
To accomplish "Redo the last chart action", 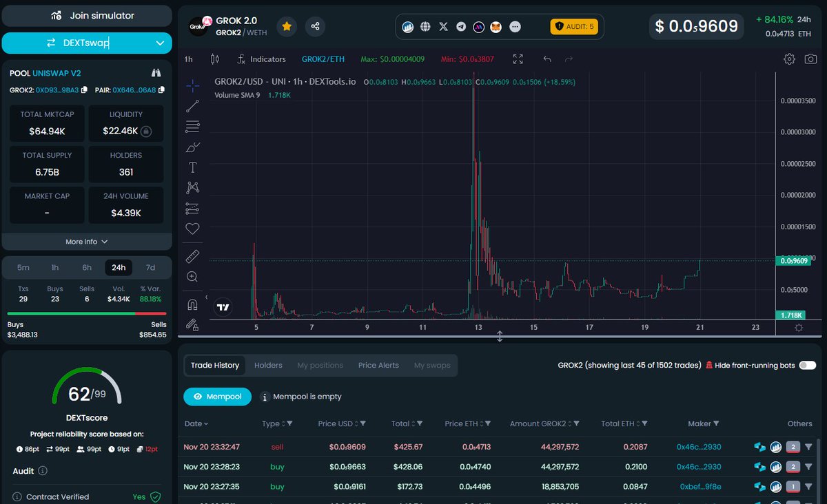I will click(569, 59).
